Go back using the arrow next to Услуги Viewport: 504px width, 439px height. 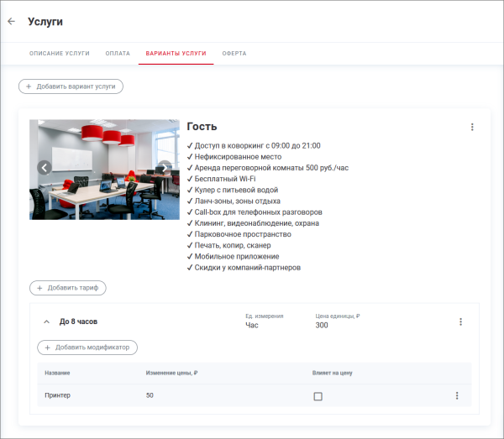[x=11, y=21]
